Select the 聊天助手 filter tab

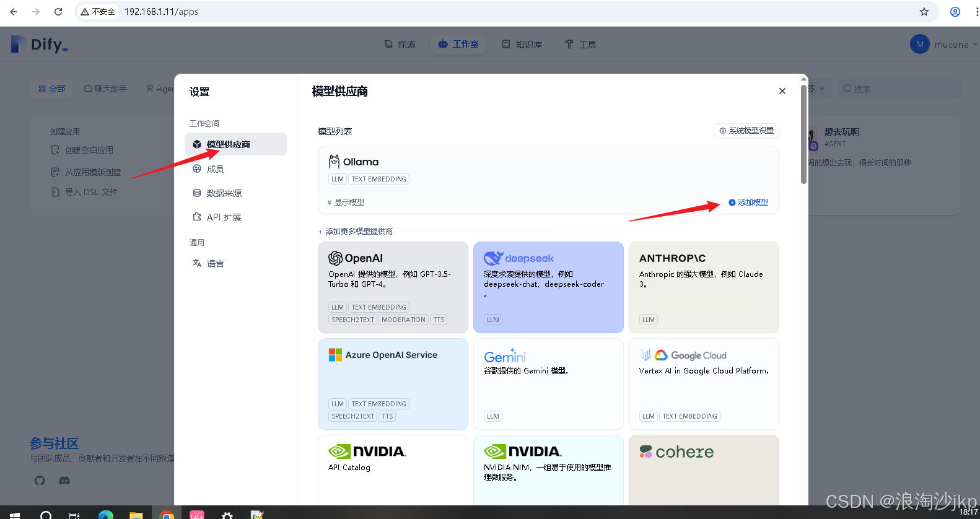pyautogui.click(x=106, y=89)
